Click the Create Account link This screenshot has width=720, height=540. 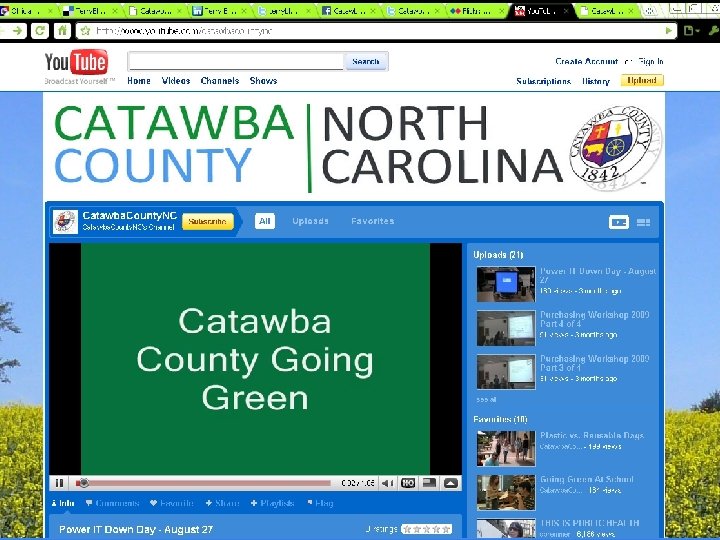pyautogui.click(x=586, y=61)
